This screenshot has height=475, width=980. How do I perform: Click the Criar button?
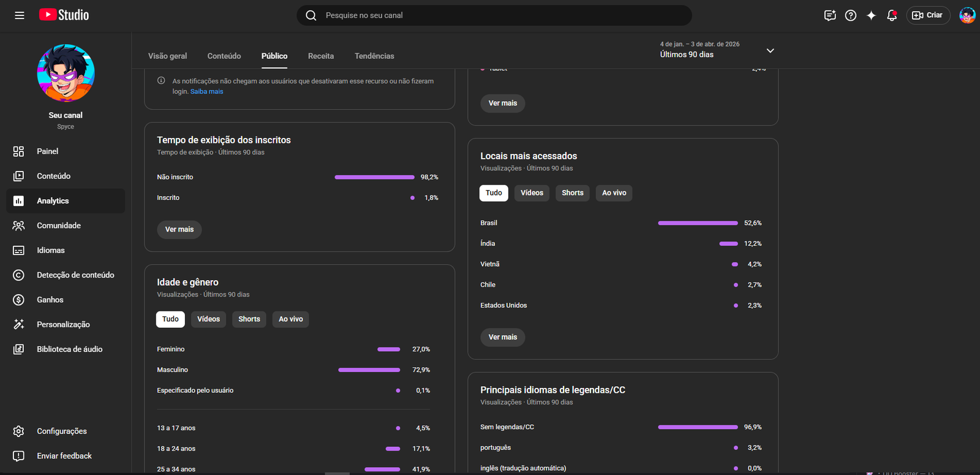click(928, 15)
